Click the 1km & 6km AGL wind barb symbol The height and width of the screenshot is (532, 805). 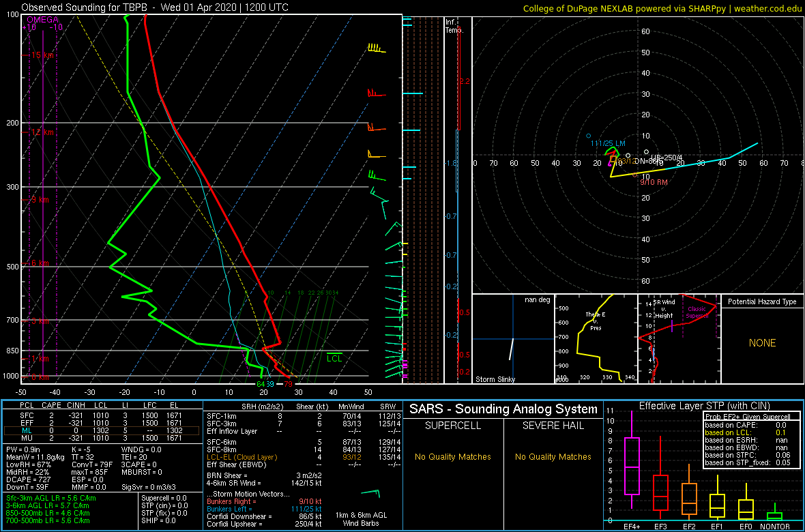370,493
